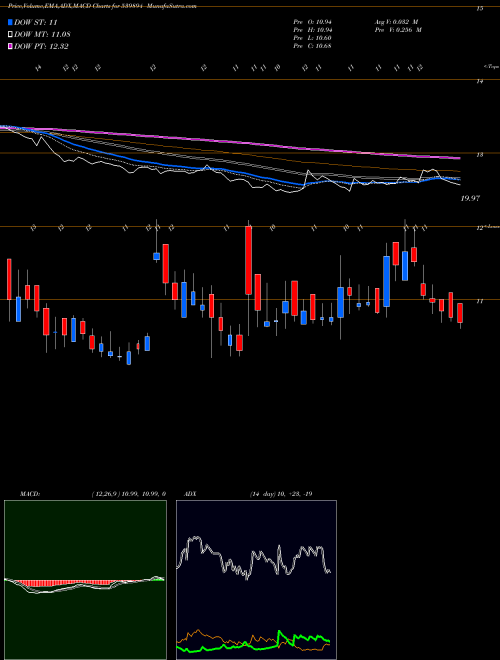Click the white DOW MT legend swatch
This screenshot has width=500, height=660.
pyautogui.click(x=10, y=34)
